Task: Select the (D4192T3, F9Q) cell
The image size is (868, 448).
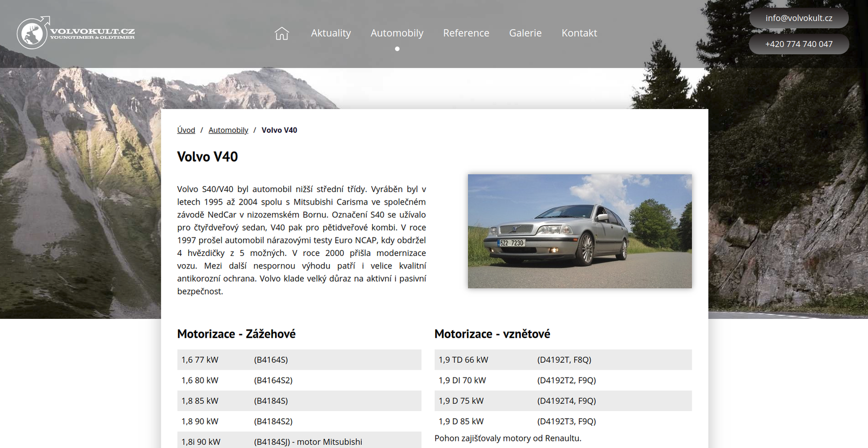Action: click(x=612, y=421)
